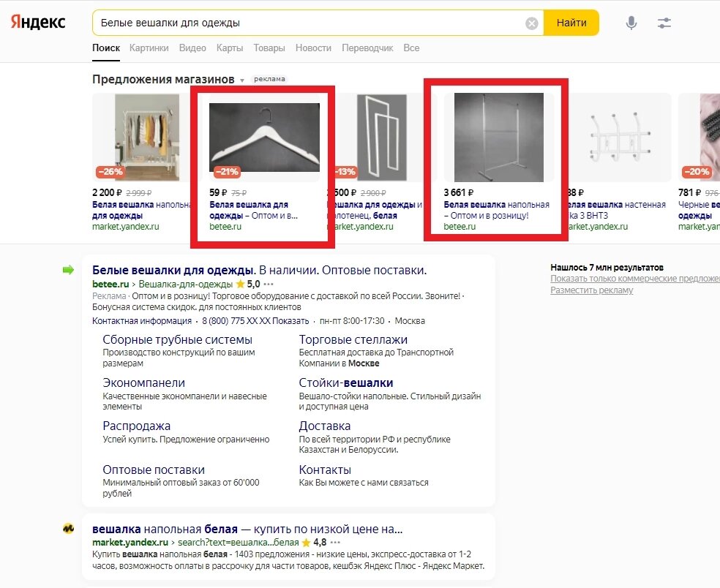Screen dimensions: 720x588
Task: Click the Yandex logo
Action: pos(38,22)
